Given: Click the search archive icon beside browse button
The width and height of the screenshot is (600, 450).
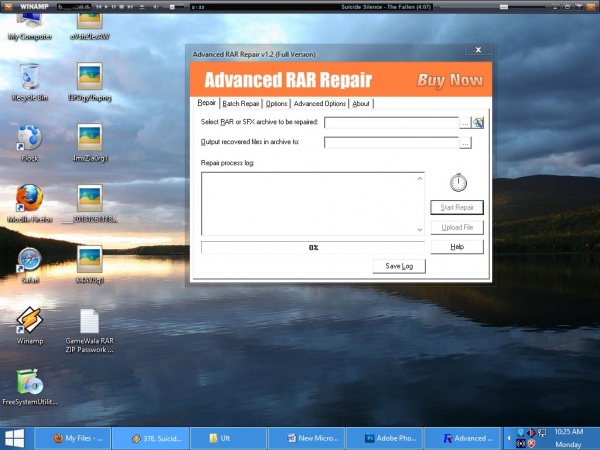Looking at the screenshot, I should pyautogui.click(x=478, y=123).
